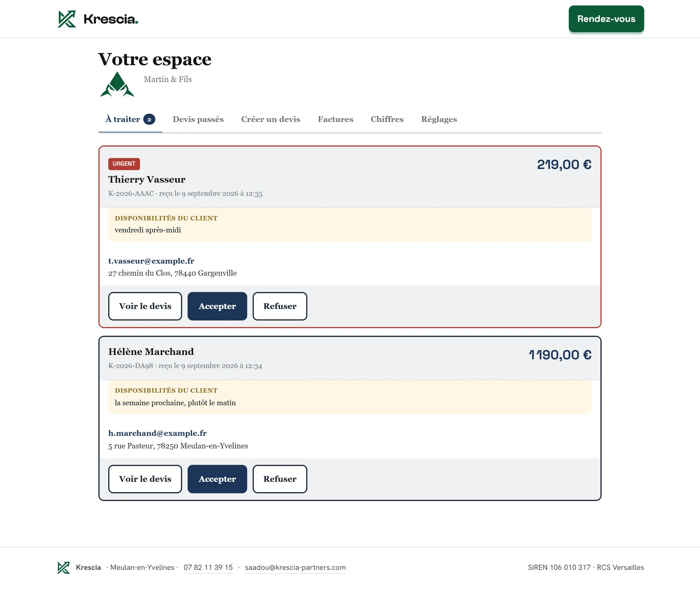Open the Réglages tab
700x589 pixels.
click(439, 119)
